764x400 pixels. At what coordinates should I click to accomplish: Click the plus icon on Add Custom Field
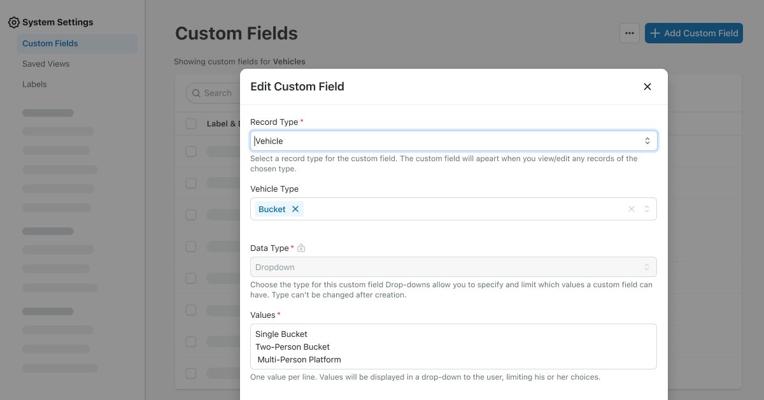point(655,33)
